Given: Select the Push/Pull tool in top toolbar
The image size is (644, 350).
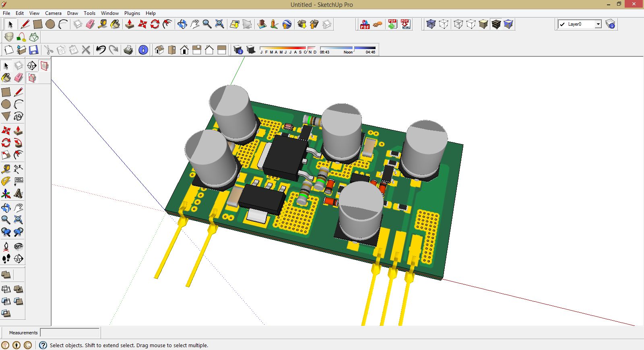Looking at the screenshot, I should pos(130,24).
